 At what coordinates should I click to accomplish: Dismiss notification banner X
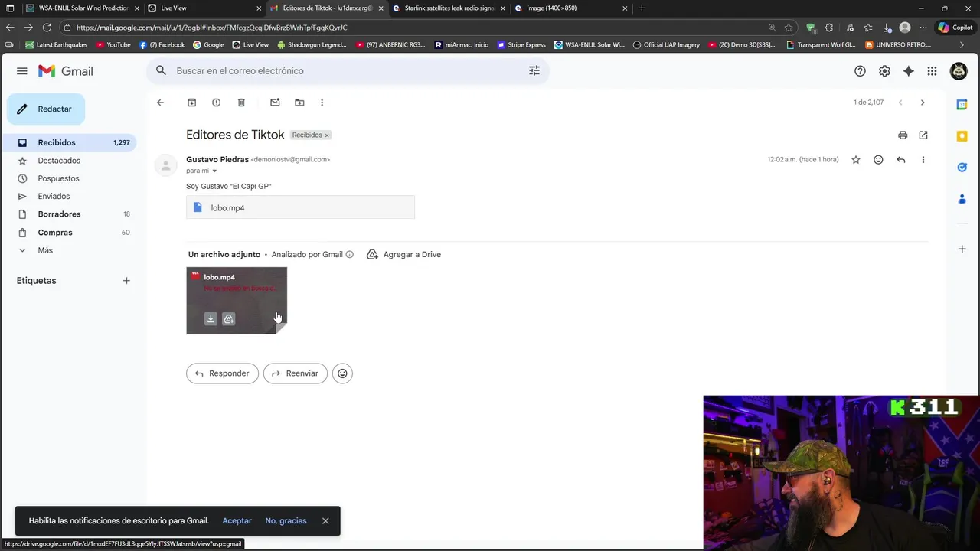pyautogui.click(x=325, y=521)
